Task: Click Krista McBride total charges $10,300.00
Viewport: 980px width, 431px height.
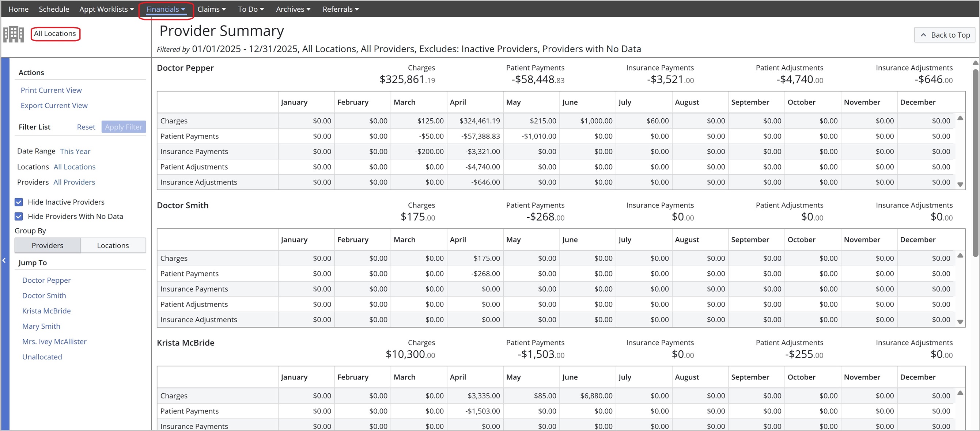Action: tap(410, 354)
